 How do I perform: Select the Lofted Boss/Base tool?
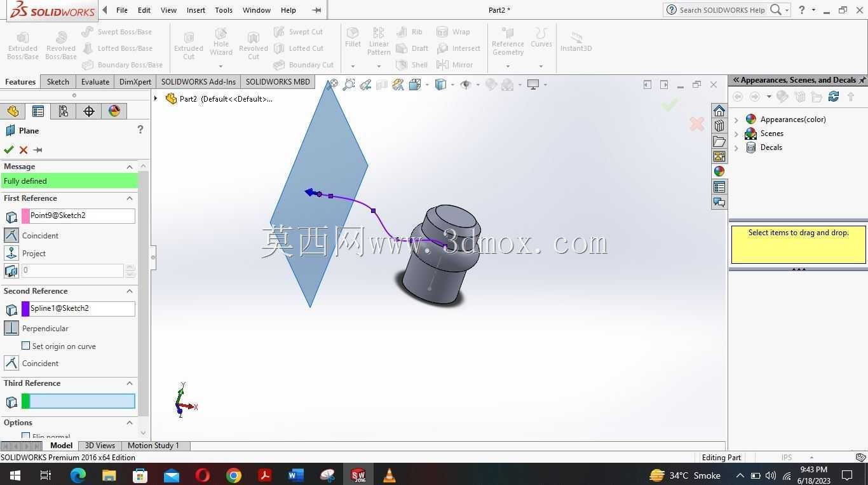[118, 48]
